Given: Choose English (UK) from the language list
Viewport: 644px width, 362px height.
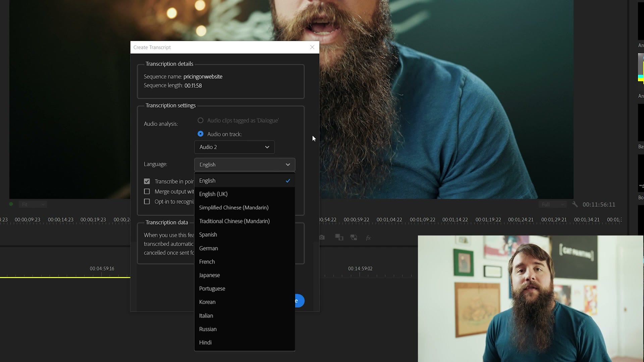Looking at the screenshot, I should coord(245,194).
